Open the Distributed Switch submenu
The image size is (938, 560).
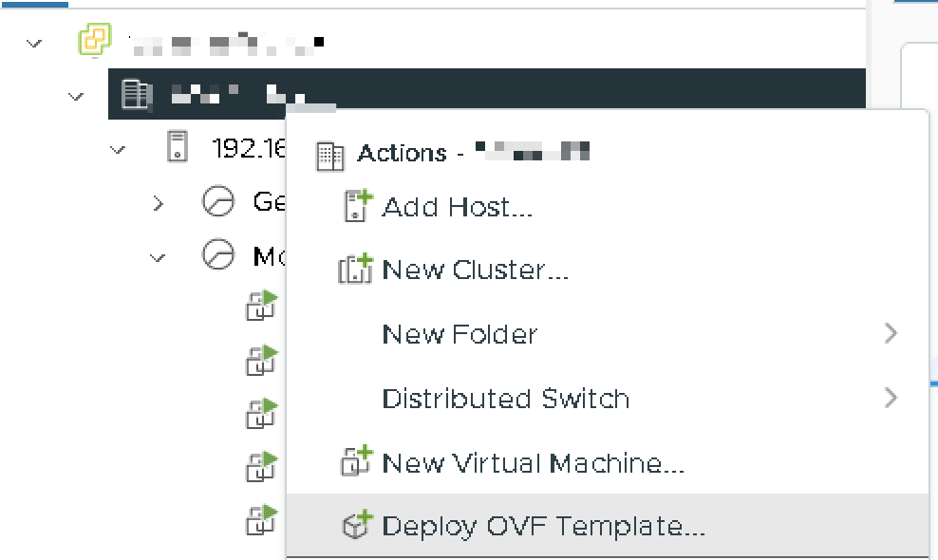505,399
